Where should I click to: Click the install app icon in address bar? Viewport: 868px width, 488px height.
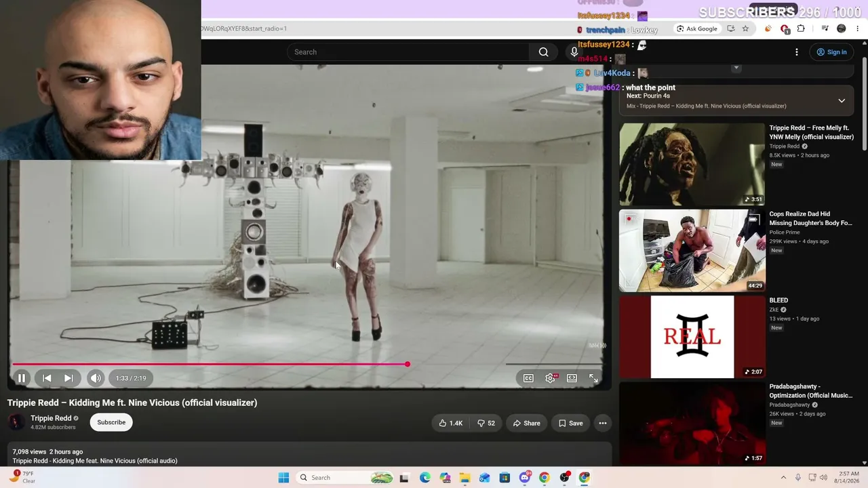730,28
